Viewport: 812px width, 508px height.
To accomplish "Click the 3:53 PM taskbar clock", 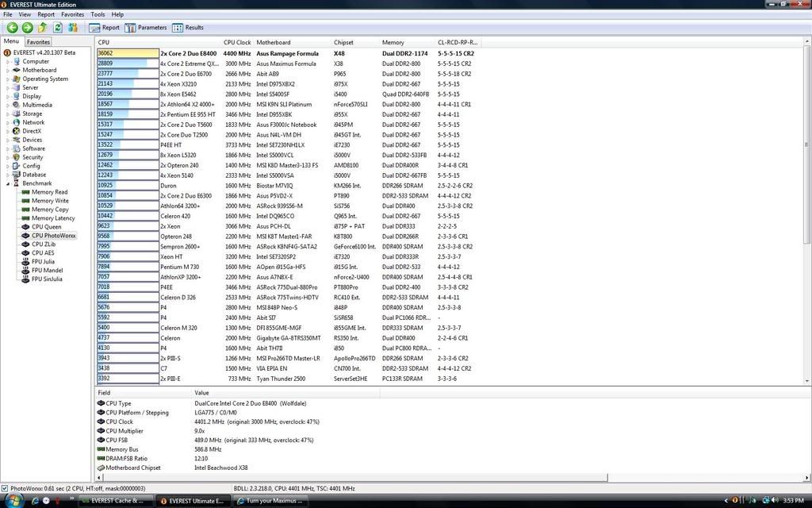I will (793, 501).
